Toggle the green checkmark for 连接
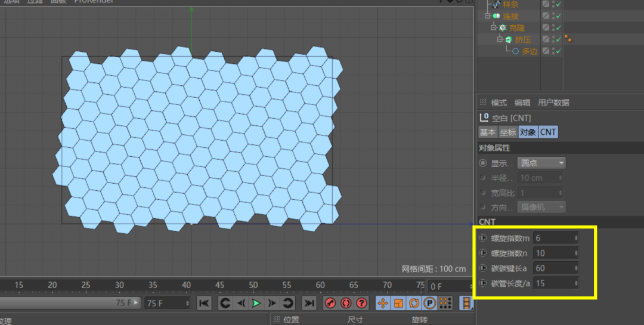 (559, 16)
